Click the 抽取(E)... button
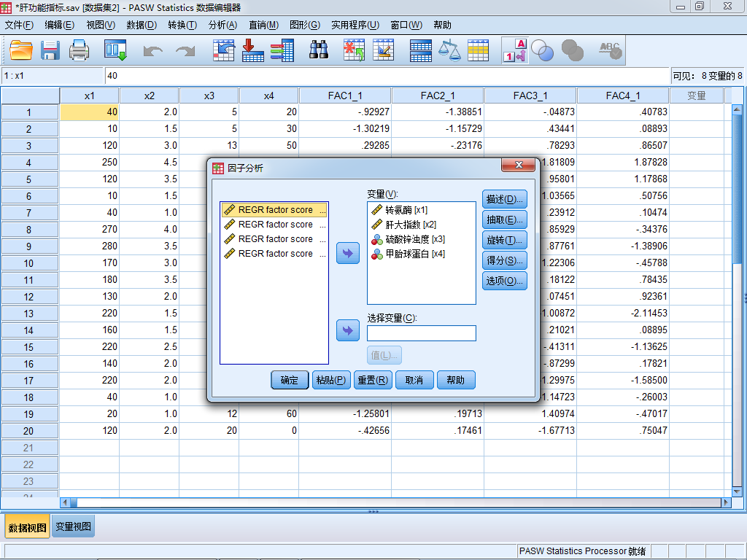 505,219
